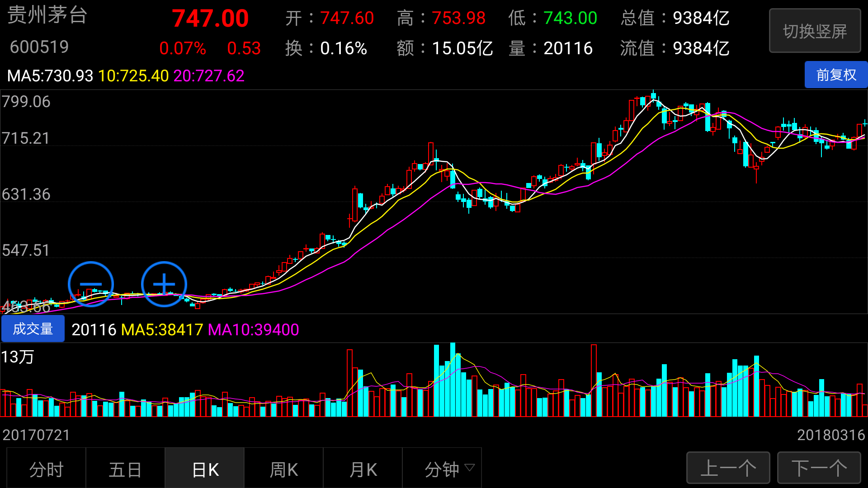This screenshot has height=488, width=868.
Task: Tap the volume MA10:39400 label
Action: pos(253,330)
